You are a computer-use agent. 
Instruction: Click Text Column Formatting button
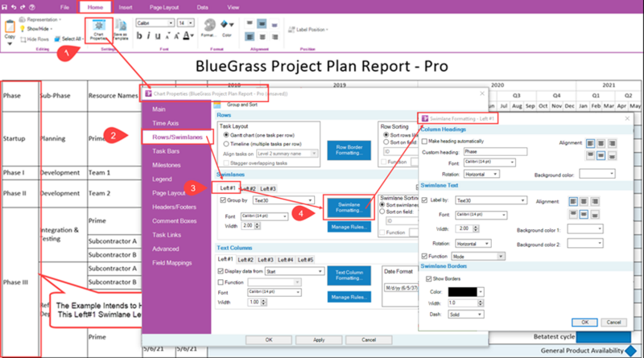[x=349, y=275]
